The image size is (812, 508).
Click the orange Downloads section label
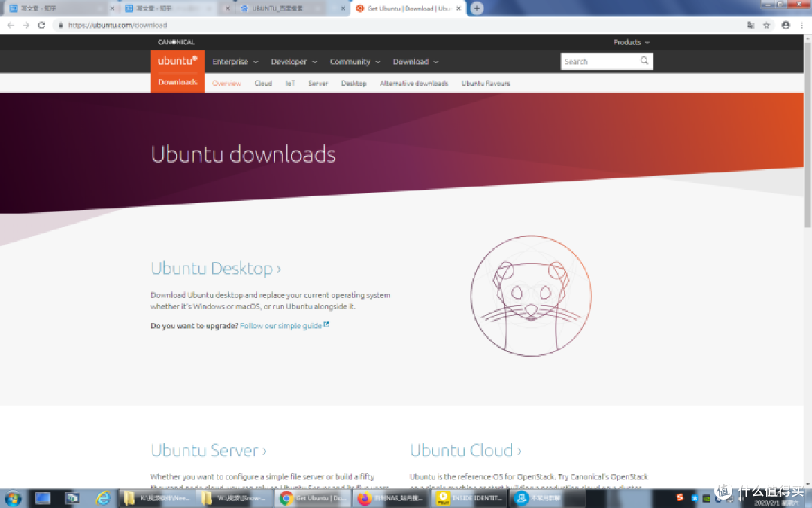tap(177, 82)
